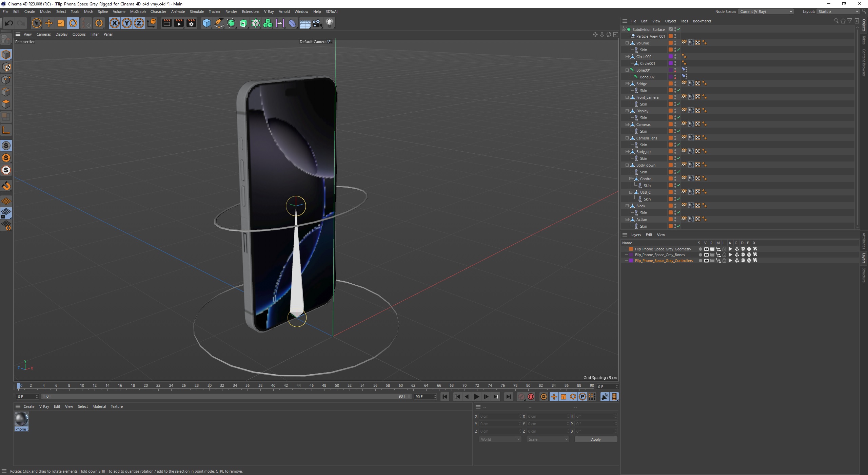Click the Coordinate System cube icon
This screenshot has width=868, height=475.
pyautogui.click(x=152, y=23)
